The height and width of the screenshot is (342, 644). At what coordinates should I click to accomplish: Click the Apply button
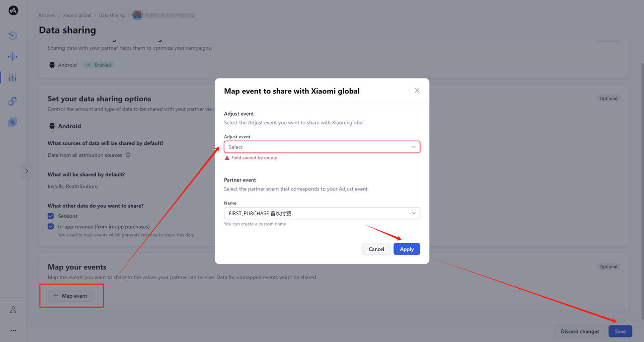(x=407, y=249)
